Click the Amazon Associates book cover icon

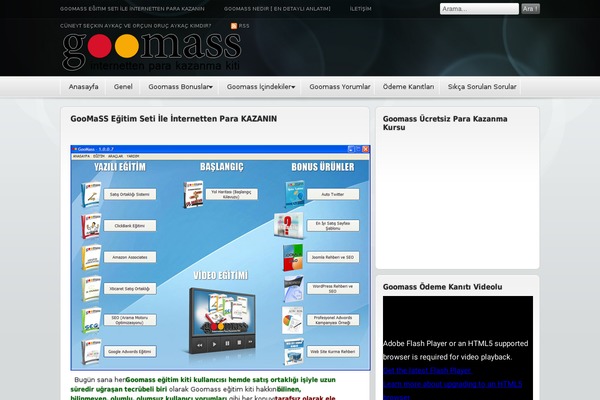point(91,257)
